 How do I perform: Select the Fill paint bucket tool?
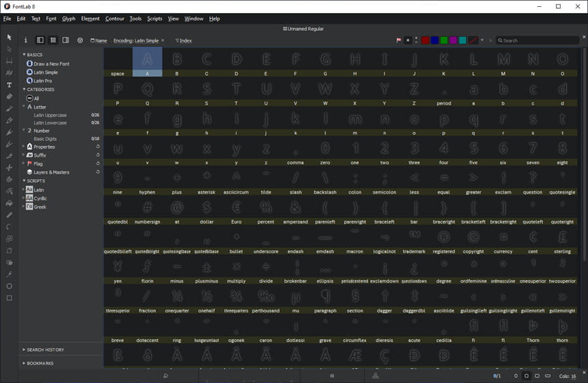coord(9,203)
